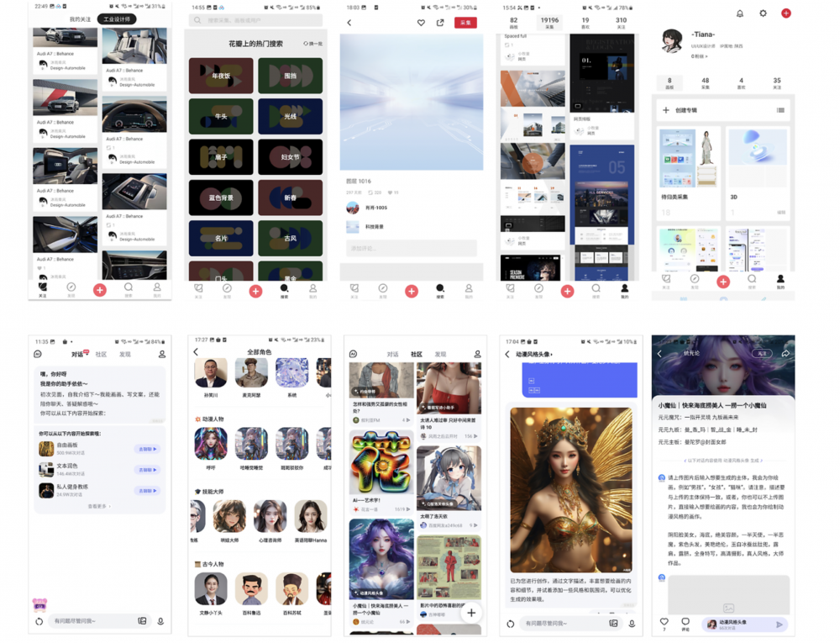This screenshot has height=643, width=840.
Task: Go back using the arrow on 图层 1016 page
Action: [x=349, y=23]
